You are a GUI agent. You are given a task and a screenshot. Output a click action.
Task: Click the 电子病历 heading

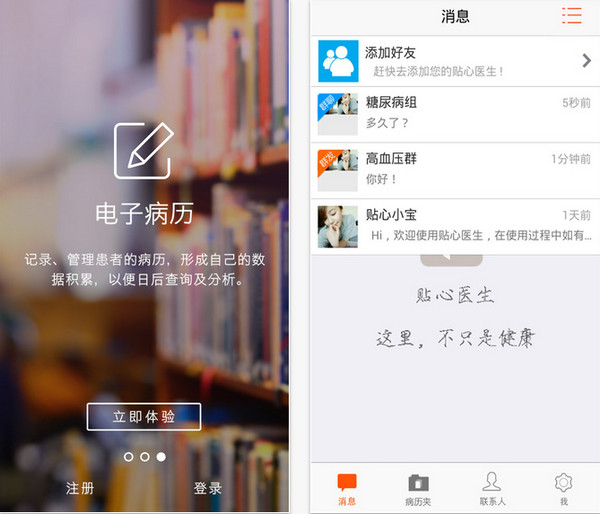tap(144, 213)
